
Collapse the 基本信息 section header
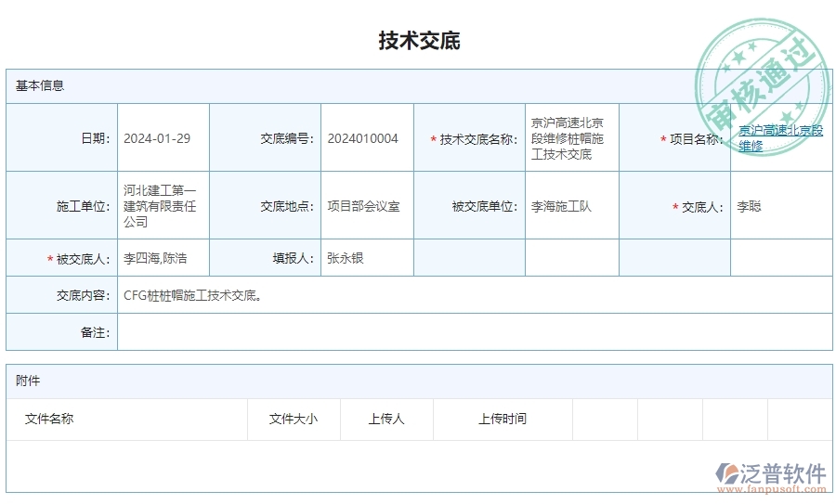(x=40, y=85)
